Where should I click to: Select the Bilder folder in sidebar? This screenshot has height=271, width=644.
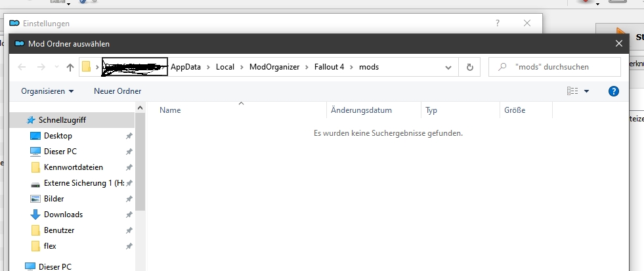tap(54, 199)
